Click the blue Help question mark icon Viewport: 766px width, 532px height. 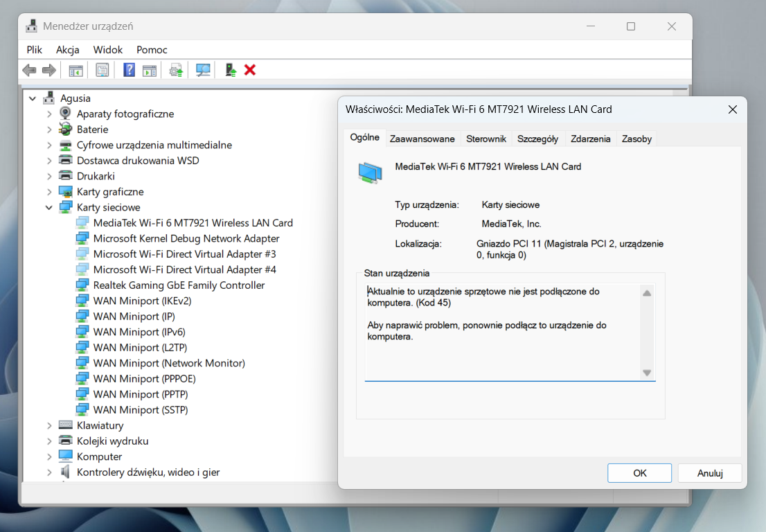click(129, 71)
